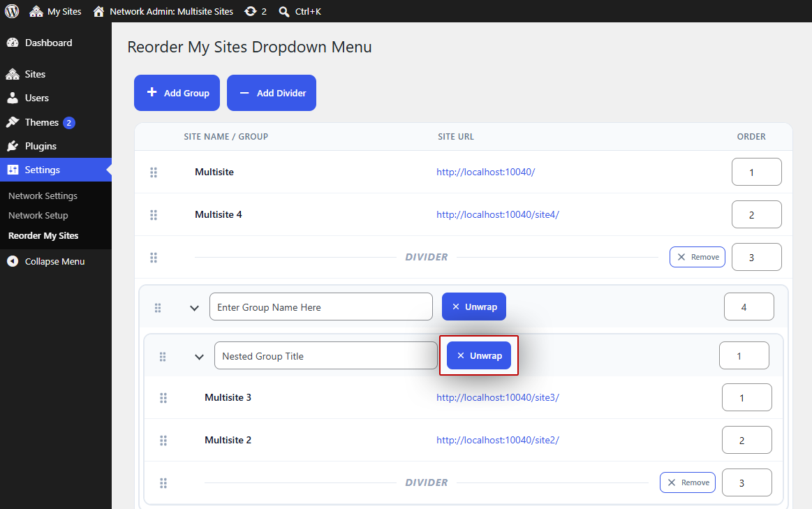Click the Multisite 2 site name

pyautogui.click(x=228, y=440)
